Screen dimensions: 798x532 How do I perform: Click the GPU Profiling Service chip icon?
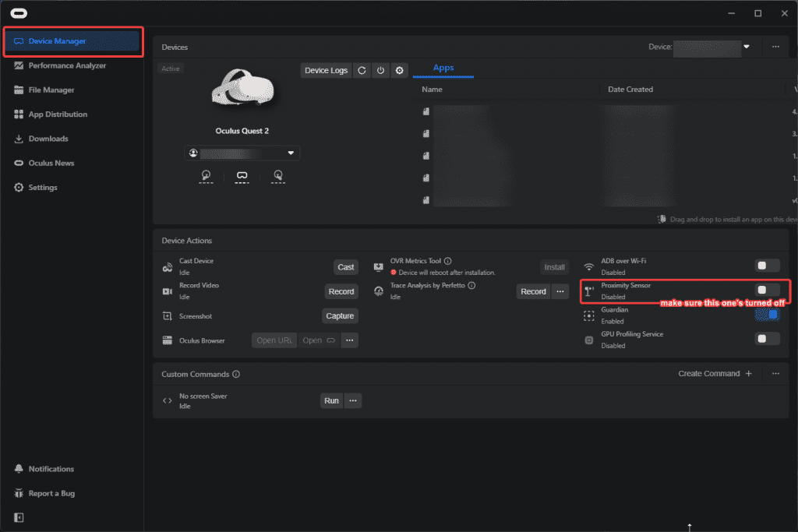pyautogui.click(x=589, y=340)
